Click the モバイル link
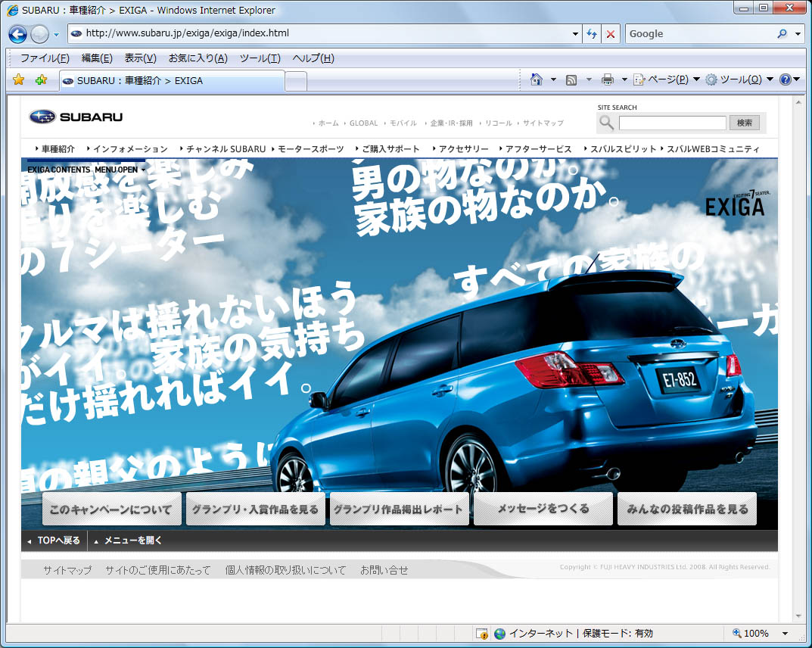Image resolution: width=812 pixels, height=648 pixels. click(403, 123)
